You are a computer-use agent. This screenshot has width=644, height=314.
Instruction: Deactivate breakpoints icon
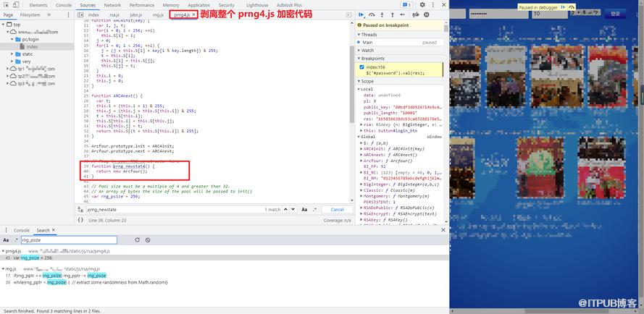tap(416, 14)
